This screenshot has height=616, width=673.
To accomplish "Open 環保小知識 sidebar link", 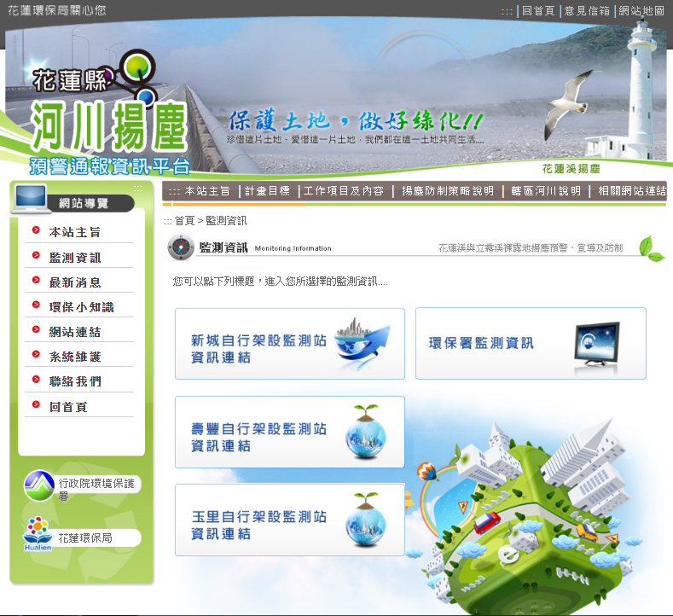I will (x=81, y=307).
